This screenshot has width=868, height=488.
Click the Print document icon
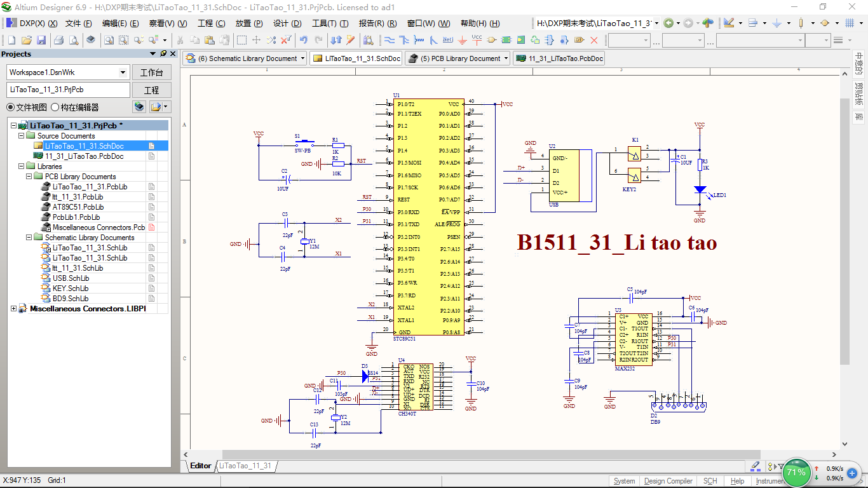tap(58, 40)
